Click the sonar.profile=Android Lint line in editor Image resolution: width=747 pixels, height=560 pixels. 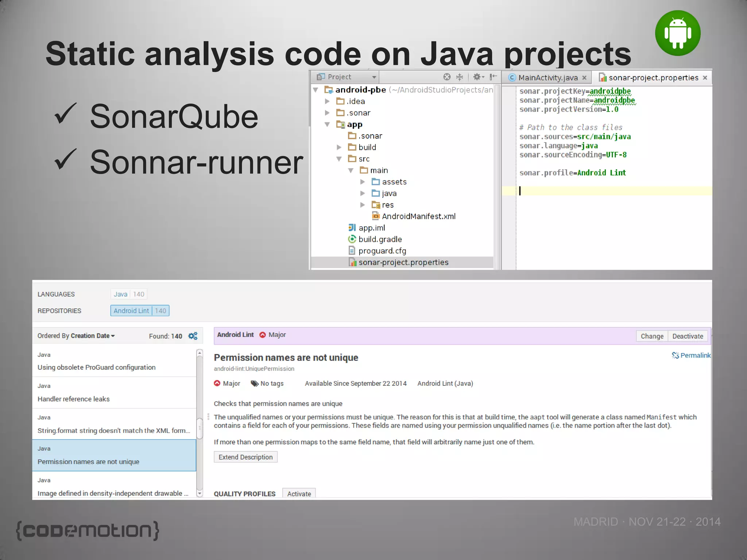[573, 173]
